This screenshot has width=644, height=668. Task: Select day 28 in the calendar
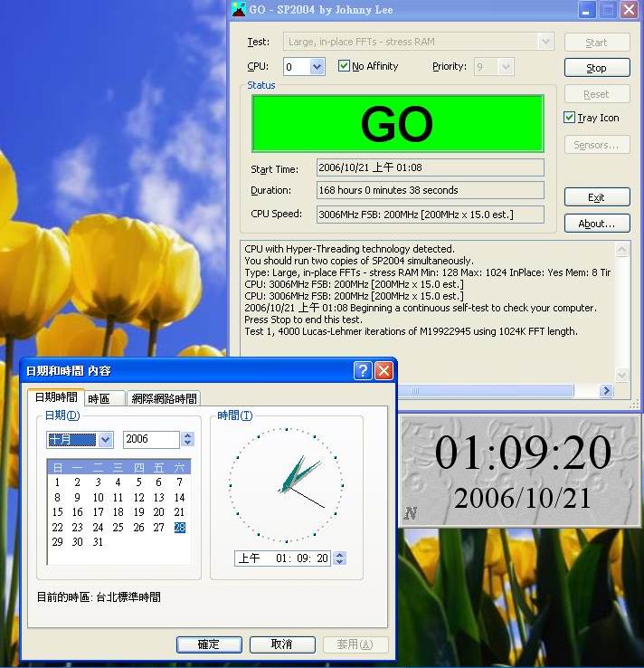(x=180, y=528)
